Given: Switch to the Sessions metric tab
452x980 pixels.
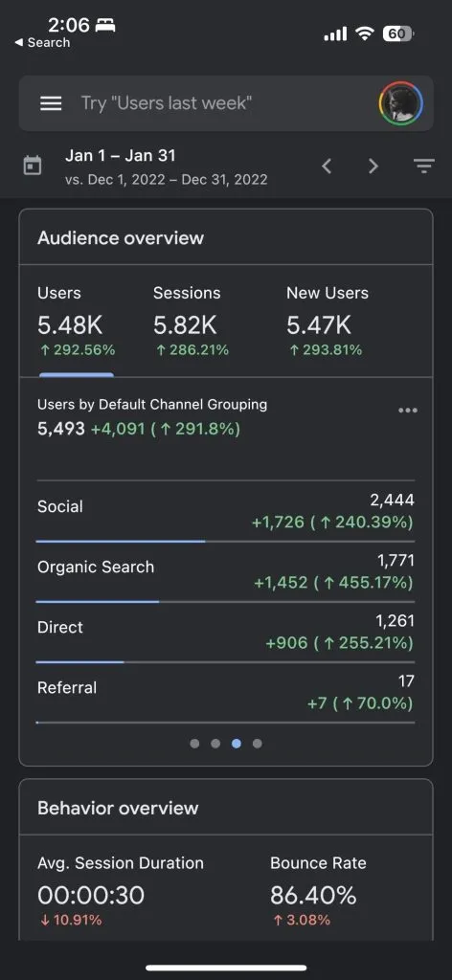Looking at the screenshot, I should point(191,322).
